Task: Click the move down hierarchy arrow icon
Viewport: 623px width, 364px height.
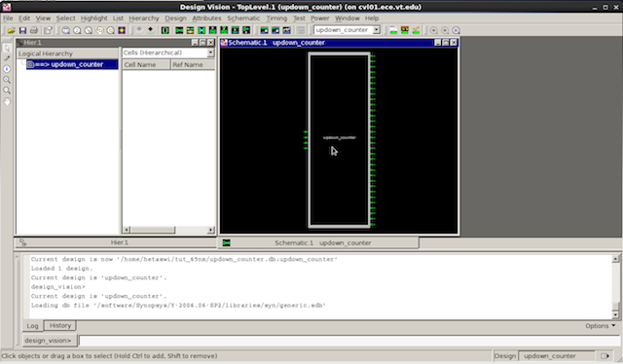Action: click(150, 30)
